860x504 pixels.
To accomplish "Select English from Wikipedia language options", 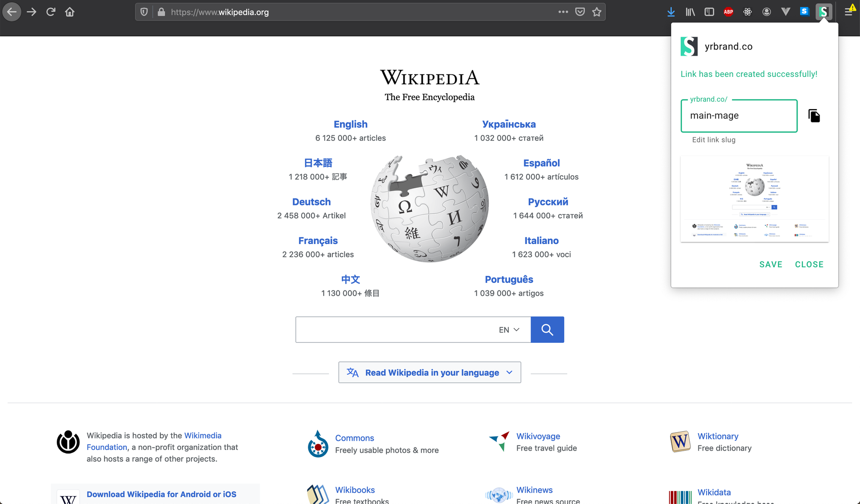I will coord(350,124).
